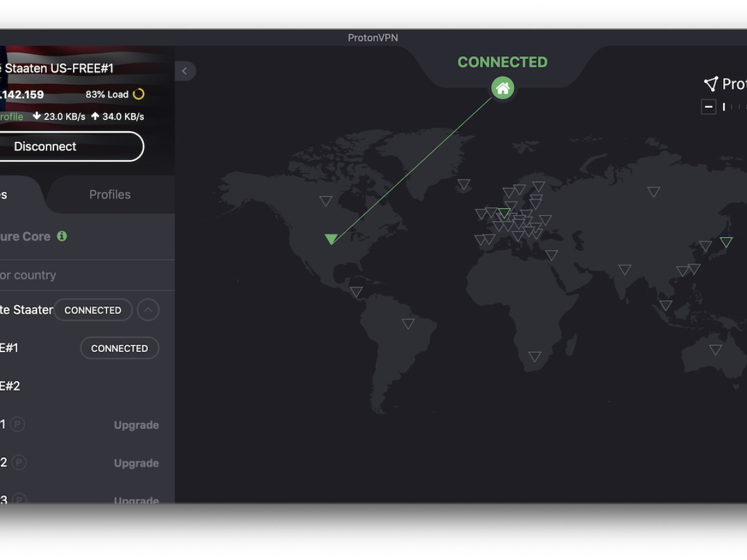Click the Secure Core info icon
Screen dimensions: 747x560
(x=62, y=236)
